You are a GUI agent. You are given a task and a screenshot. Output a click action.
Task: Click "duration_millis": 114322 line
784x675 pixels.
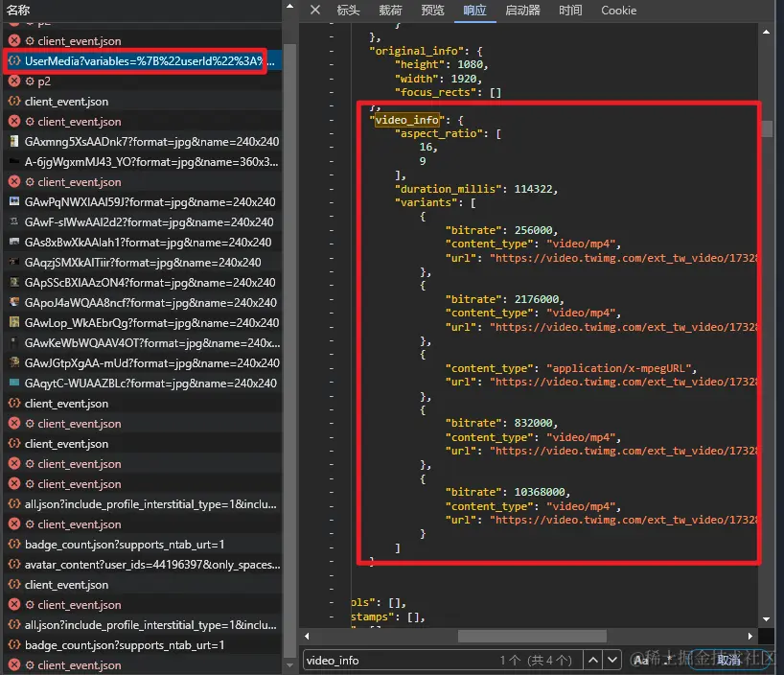476,189
